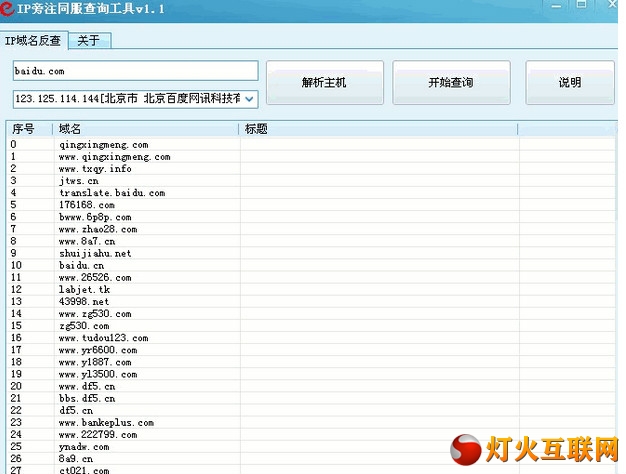The width and height of the screenshot is (626, 474).
Task: Click the 开始查询 button
Action: click(451, 83)
